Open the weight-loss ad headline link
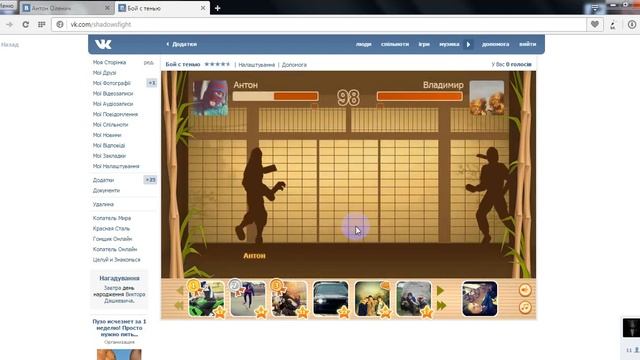The height and width of the screenshot is (360, 640). coord(119,328)
